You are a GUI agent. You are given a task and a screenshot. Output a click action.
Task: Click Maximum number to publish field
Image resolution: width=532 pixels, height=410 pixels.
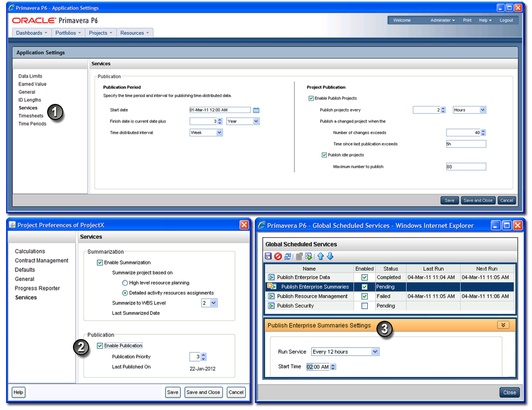point(466,167)
